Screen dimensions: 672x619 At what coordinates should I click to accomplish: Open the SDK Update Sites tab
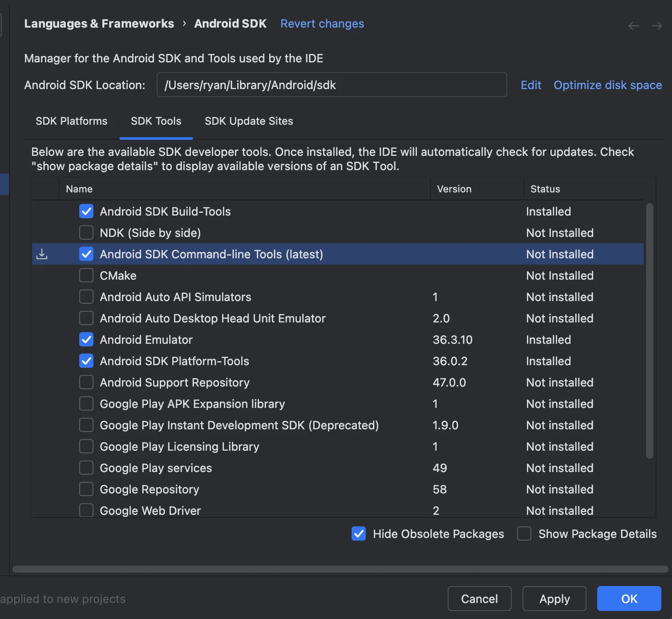[249, 121]
